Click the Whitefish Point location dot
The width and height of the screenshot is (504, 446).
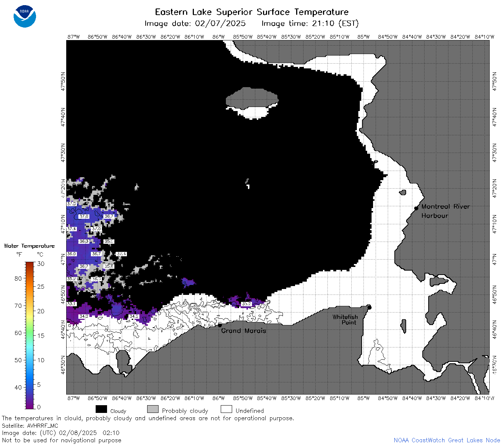click(x=369, y=307)
